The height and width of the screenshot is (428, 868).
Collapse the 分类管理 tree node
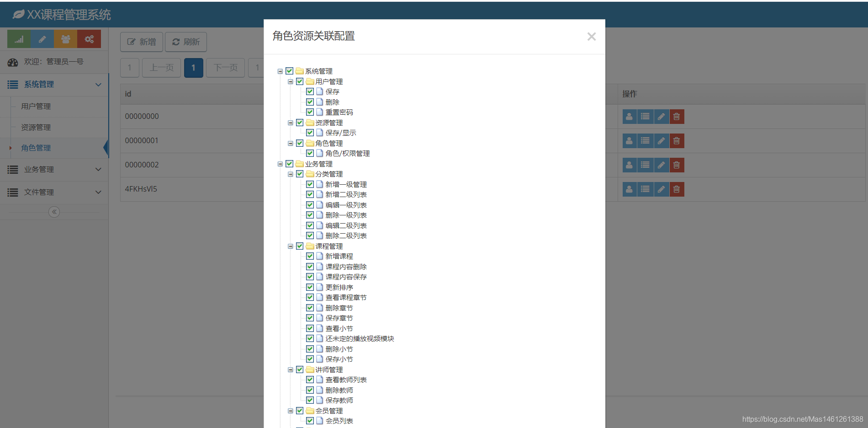(290, 174)
